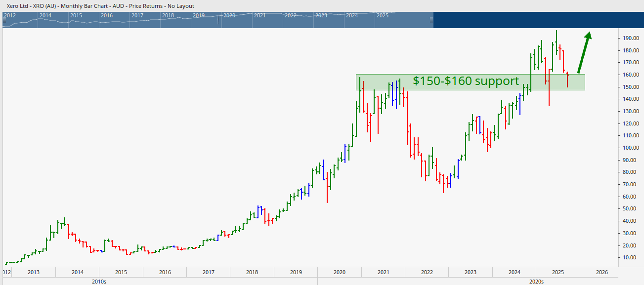Select 2014 in the top navigator strip

point(45,15)
